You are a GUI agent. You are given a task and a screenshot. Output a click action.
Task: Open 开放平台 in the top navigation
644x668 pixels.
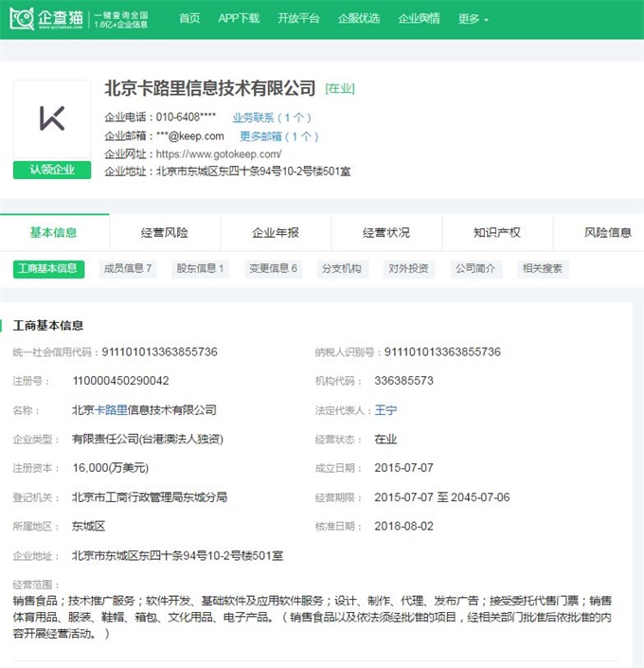(298, 19)
